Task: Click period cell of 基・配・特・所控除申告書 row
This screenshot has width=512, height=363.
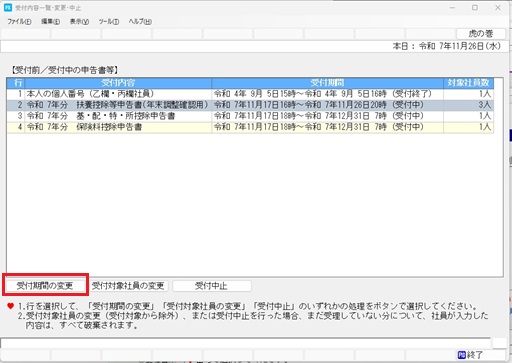Action: point(327,116)
